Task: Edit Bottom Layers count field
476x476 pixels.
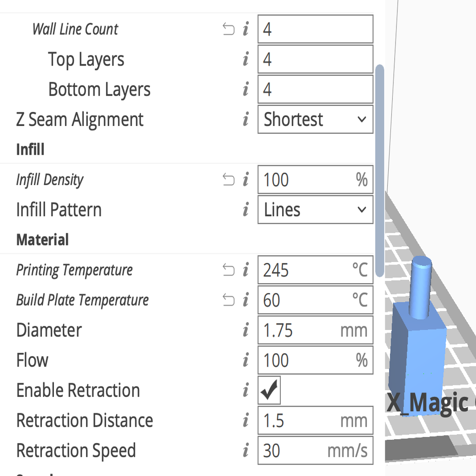Action: [x=316, y=89]
